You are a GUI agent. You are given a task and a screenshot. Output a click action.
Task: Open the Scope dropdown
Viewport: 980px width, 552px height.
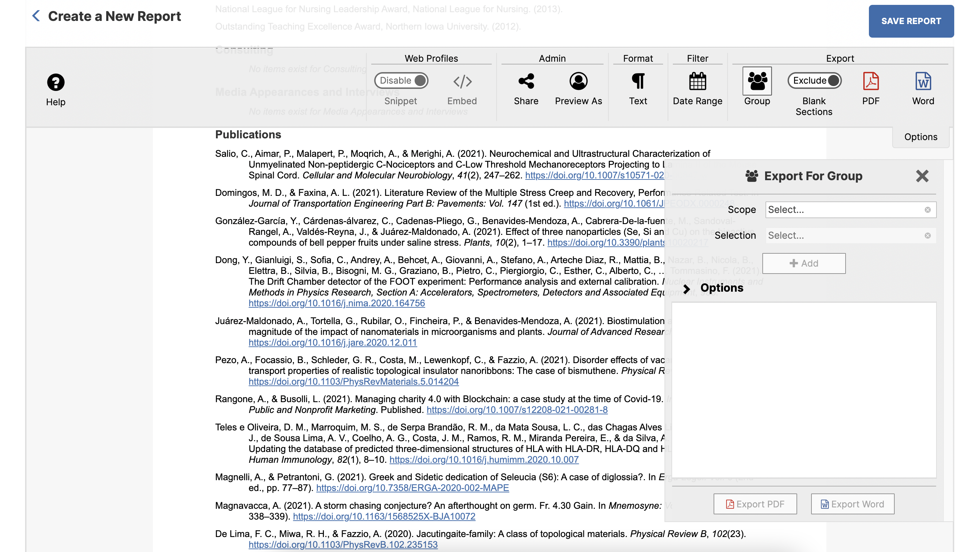(851, 210)
